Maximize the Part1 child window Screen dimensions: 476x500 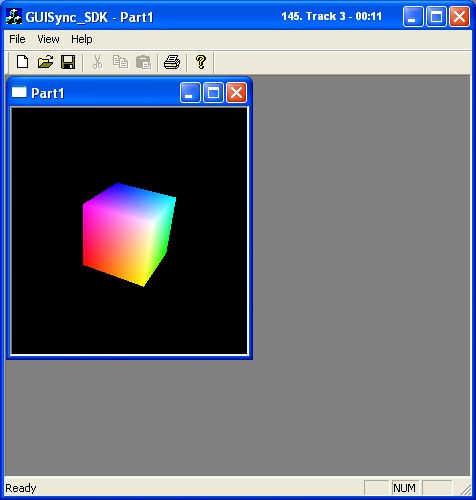pos(213,92)
